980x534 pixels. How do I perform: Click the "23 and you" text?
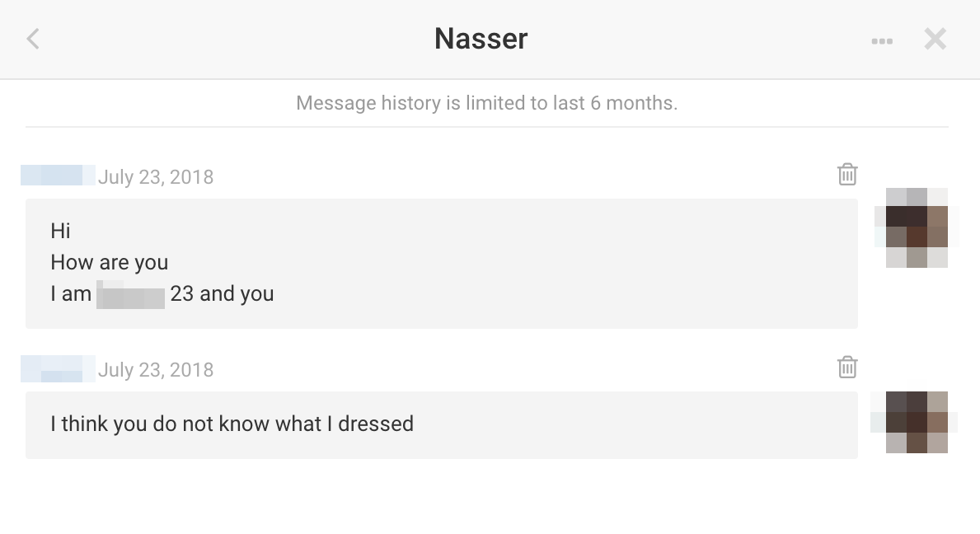pyautogui.click(x=222, y=294)
